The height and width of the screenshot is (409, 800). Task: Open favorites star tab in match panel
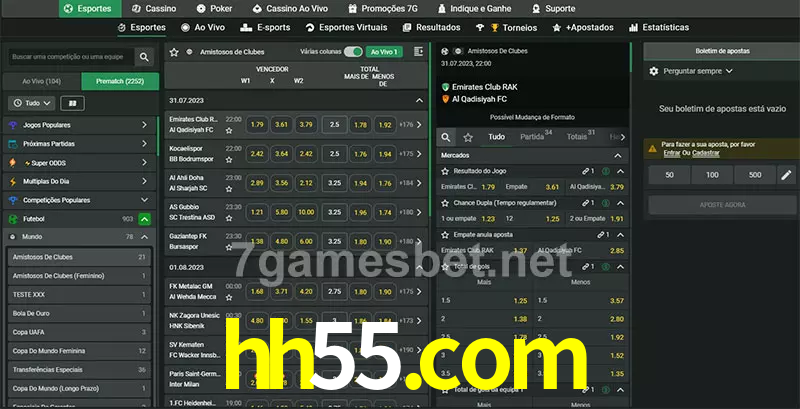(468, 137)
